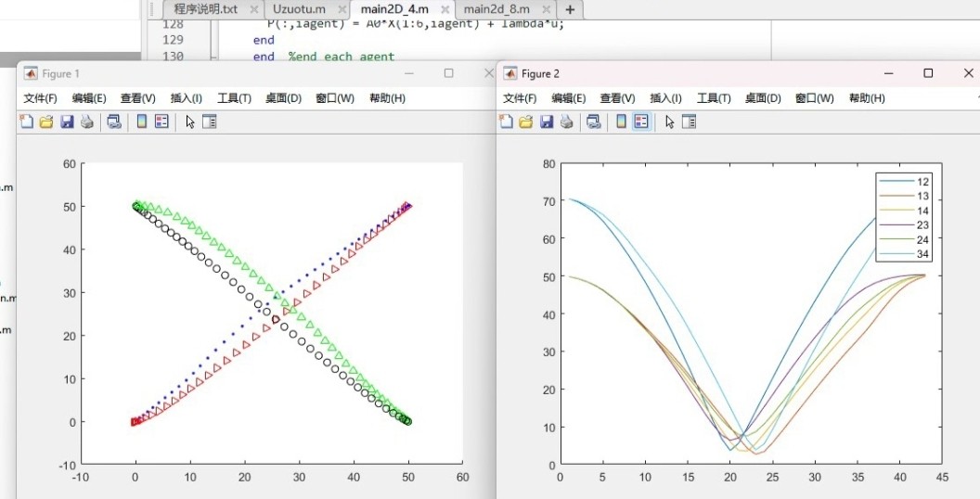Add new editor tab with plus button
Viewport: 980px width, 499px height.
click(x=570, y=9)
